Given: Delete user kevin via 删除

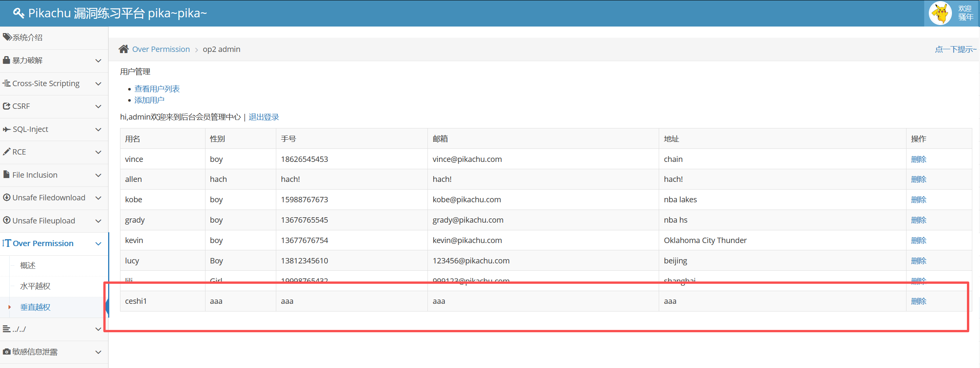Looking at the screenshot, I should [x=918, y=240].
